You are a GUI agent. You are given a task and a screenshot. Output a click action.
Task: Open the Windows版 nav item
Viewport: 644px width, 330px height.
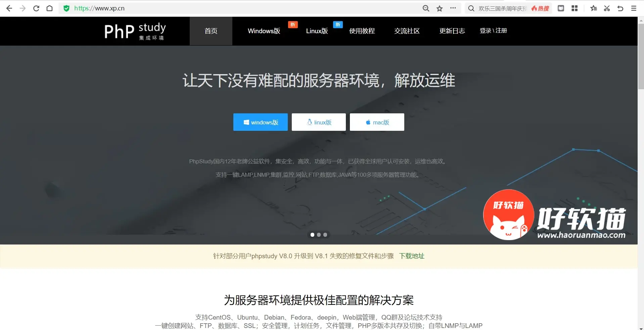click(264, 31)
